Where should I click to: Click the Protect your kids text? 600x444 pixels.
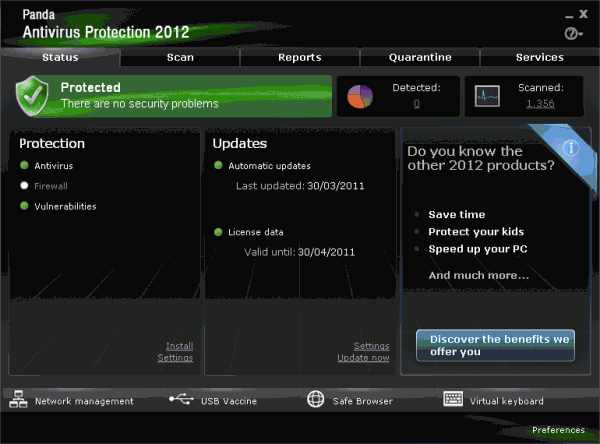[x=476, y=232]
